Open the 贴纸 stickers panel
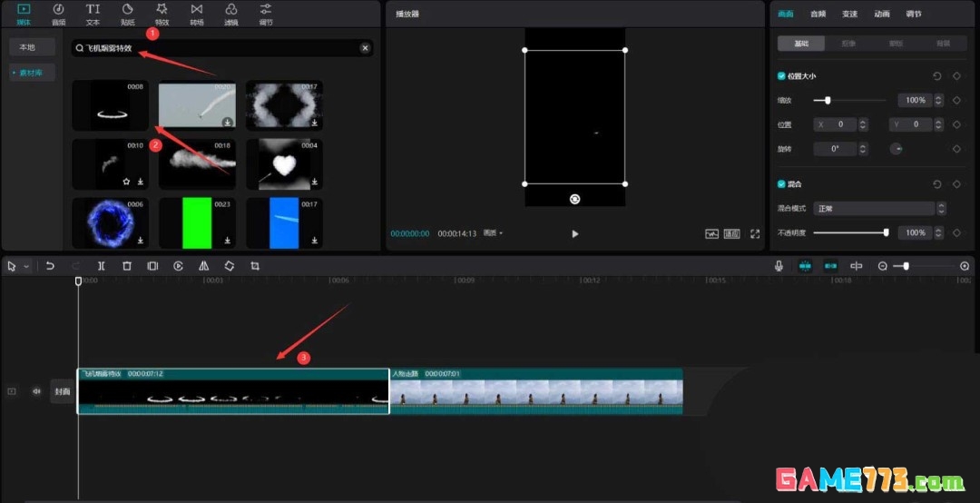980x503 pixels. (127, 14)
